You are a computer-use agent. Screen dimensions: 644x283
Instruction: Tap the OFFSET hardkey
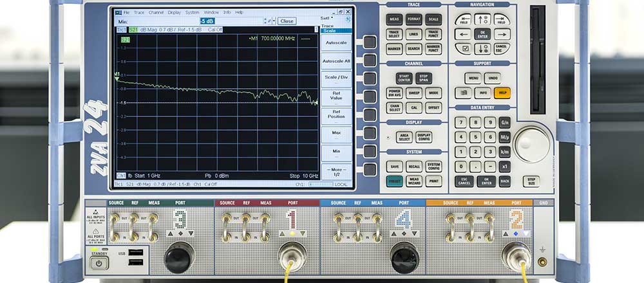pos(433,108)
